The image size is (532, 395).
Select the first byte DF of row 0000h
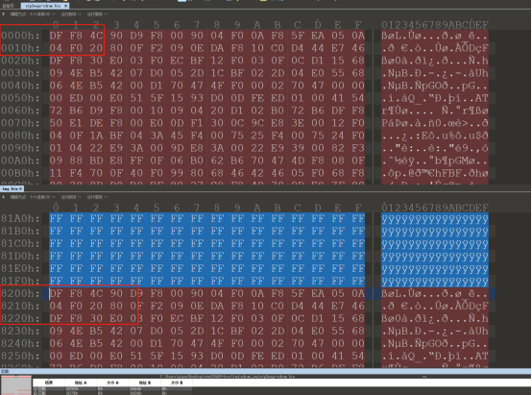pos(56,36)
